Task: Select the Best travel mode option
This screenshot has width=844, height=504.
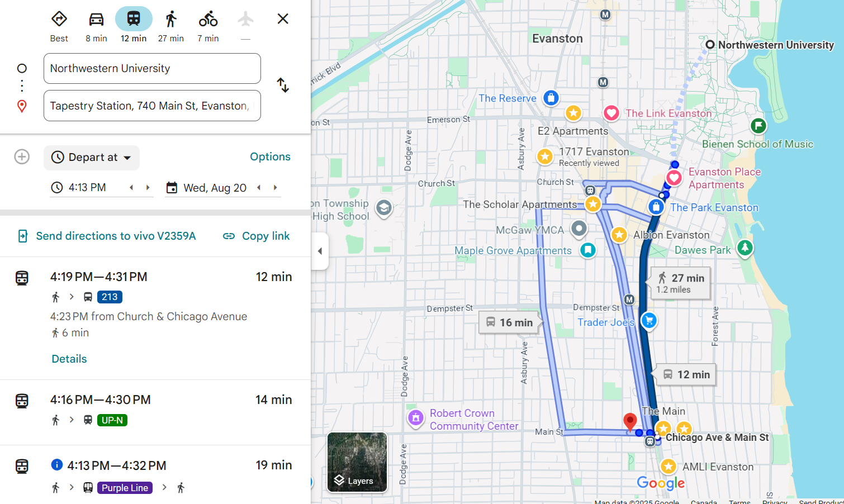Action: 59,20
